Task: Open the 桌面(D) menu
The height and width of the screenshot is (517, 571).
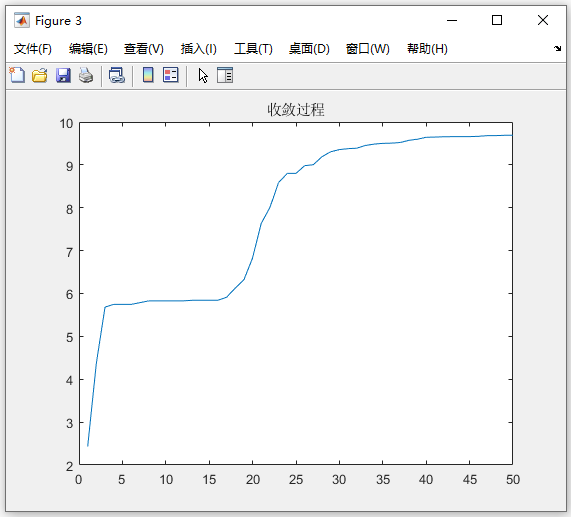Action: point(309,49)
